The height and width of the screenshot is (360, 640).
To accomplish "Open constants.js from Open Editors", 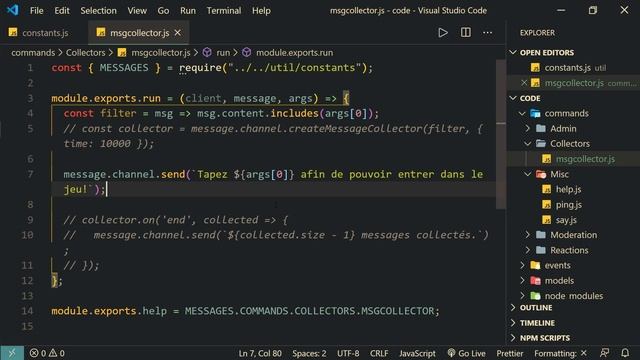I will [x=573, y=68].
